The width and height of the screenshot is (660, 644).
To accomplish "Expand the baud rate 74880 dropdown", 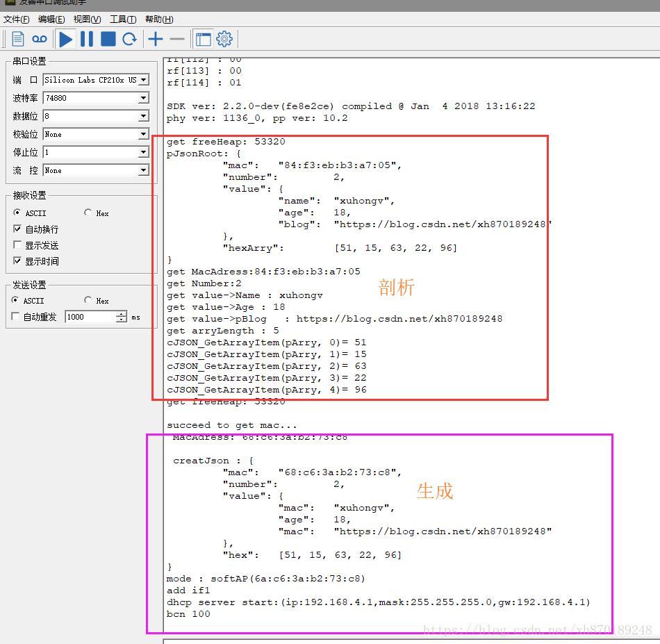I will pos(144,98).
